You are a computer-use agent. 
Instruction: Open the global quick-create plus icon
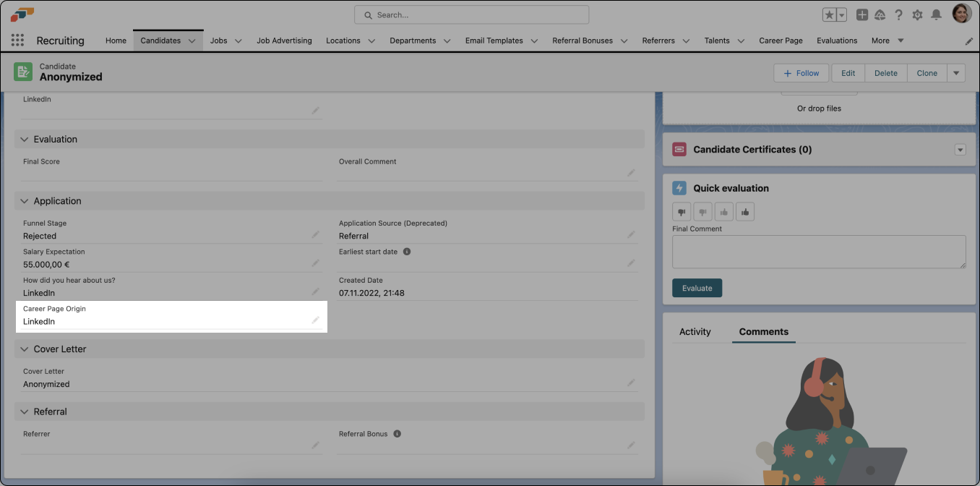pos(861,14)
